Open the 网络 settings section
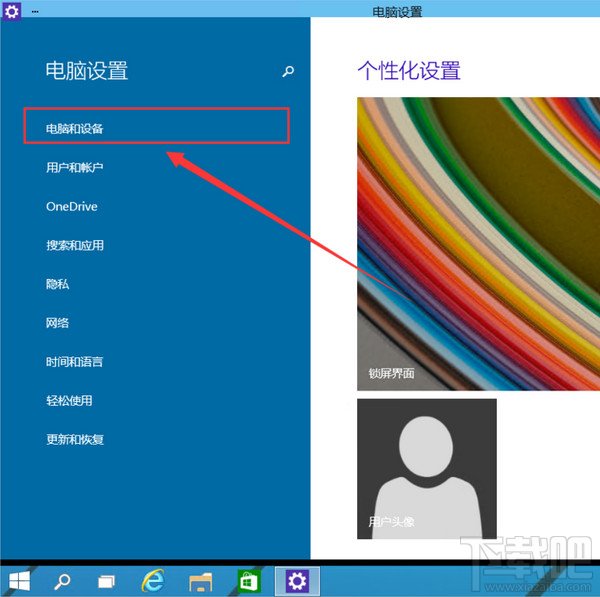Viewport: 600px width, 597px height. (x=57, y=323)
